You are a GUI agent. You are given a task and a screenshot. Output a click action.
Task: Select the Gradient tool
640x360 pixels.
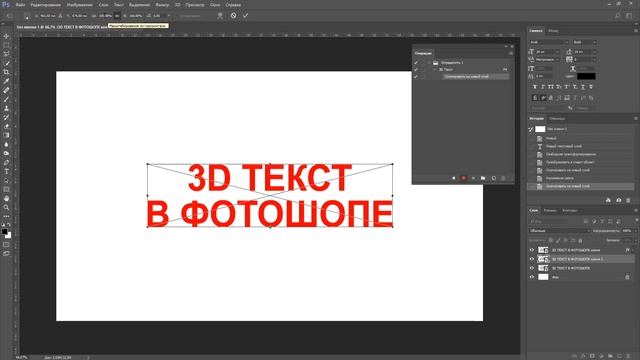coord(6,135)
